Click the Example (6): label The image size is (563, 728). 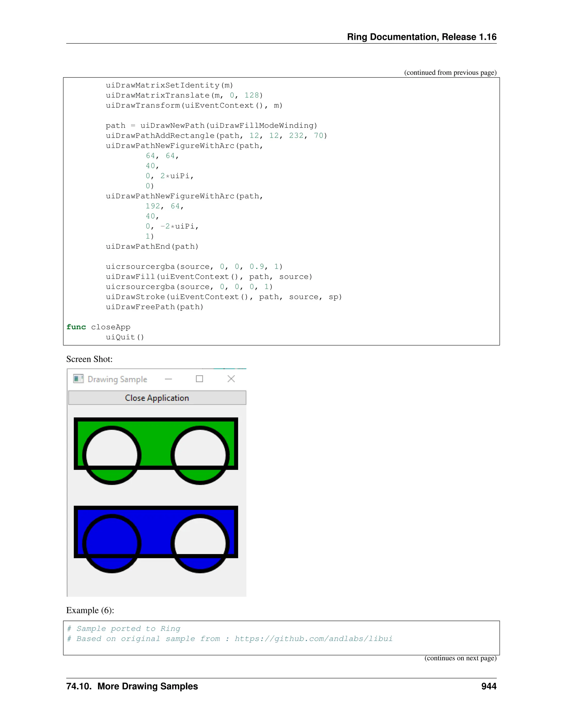tap(90, 610)
